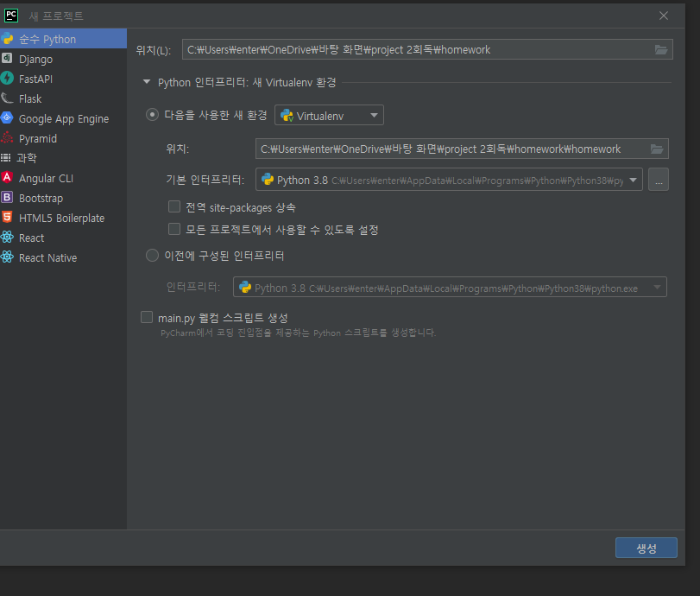The width and height of the screenshot is (700, 596).
Task: Select 과학 project type text
Action: (27, 158)
